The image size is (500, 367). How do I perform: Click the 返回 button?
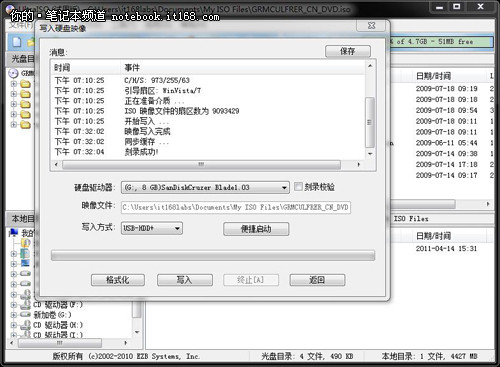click(x=317, y=280)
